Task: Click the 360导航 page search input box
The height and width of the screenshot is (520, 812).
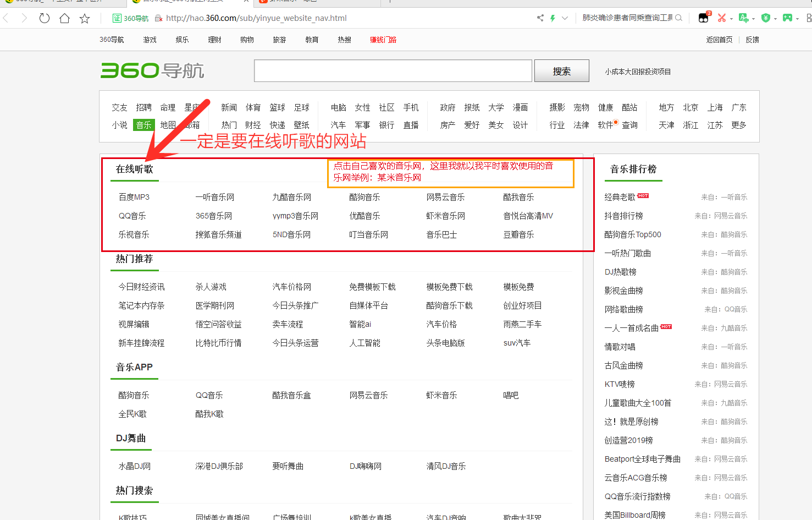Action: tap(393, 71)
